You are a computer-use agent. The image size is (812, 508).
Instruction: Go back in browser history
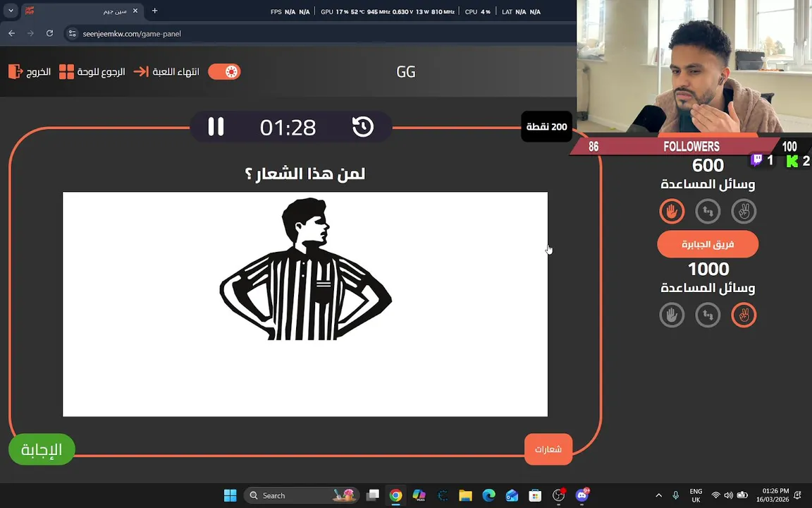(x=11, y=33)
